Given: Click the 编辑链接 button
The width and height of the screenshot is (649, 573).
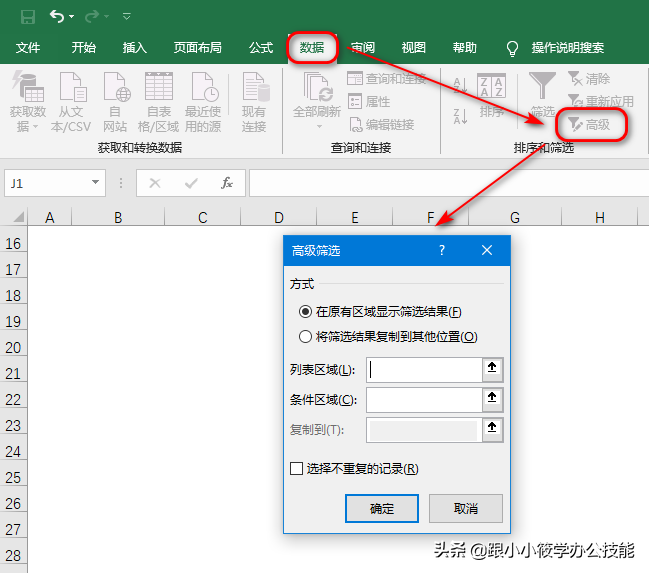Looking at the screenshot, I should (x=382, y=125).
